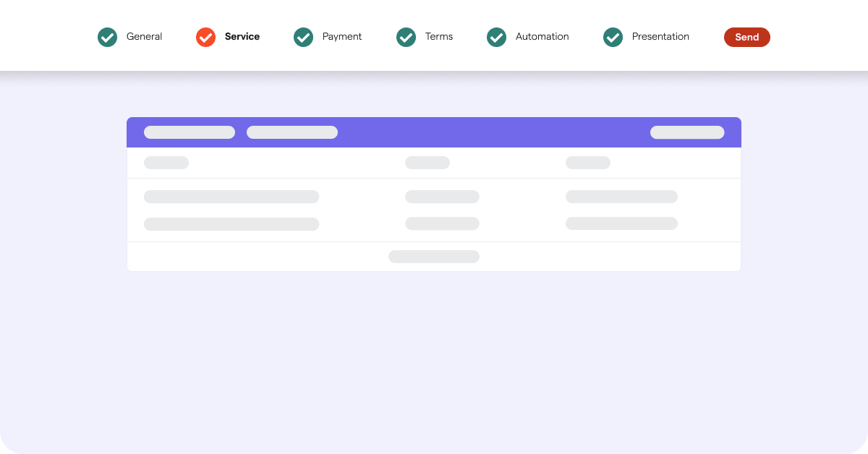The height and width of the screenshot is (454, 868).
Task: Select the first table row's long placeholder
Action: pos(231,197)
